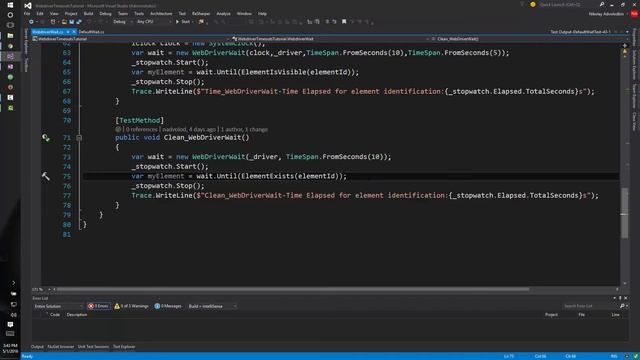Click the Visual Studio logo icon

[x=27, y=6]
